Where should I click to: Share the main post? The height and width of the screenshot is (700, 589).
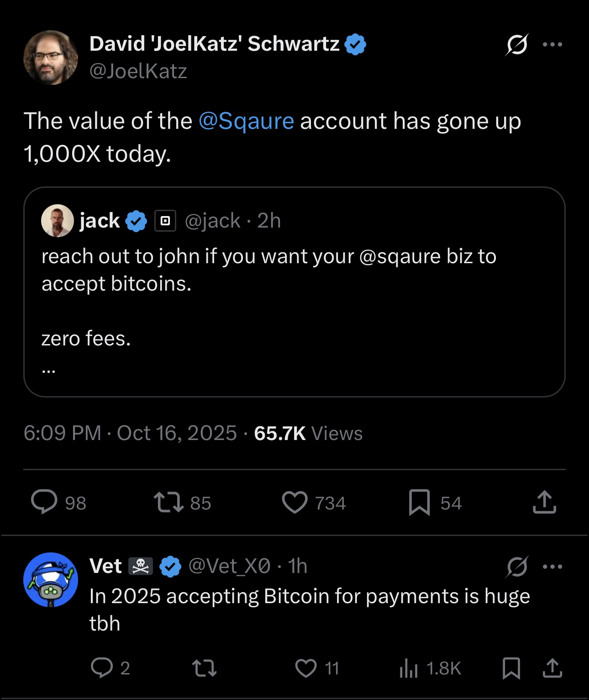544,502
